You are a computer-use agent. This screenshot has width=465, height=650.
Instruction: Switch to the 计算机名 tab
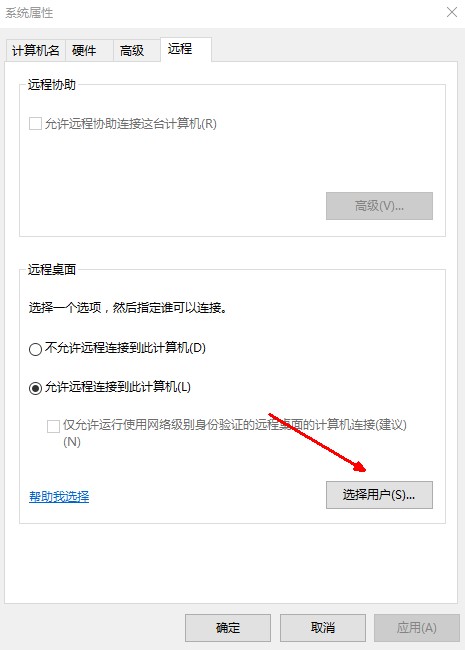(36, 51)
